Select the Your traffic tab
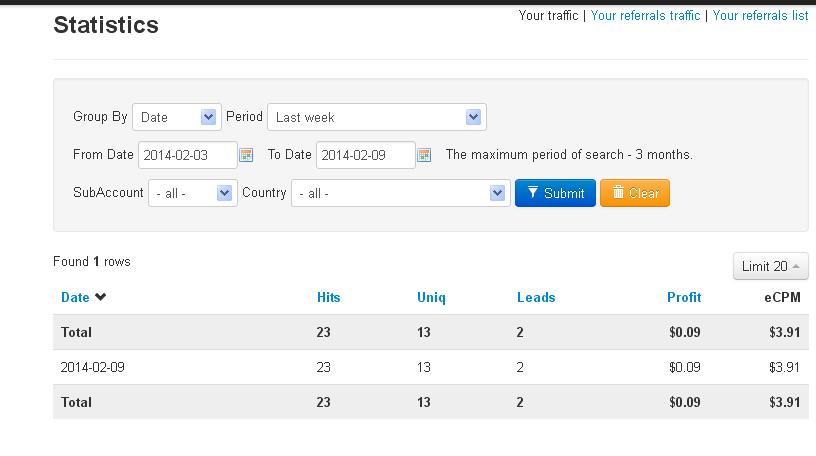816x456 pixels. tap(548, 16)
